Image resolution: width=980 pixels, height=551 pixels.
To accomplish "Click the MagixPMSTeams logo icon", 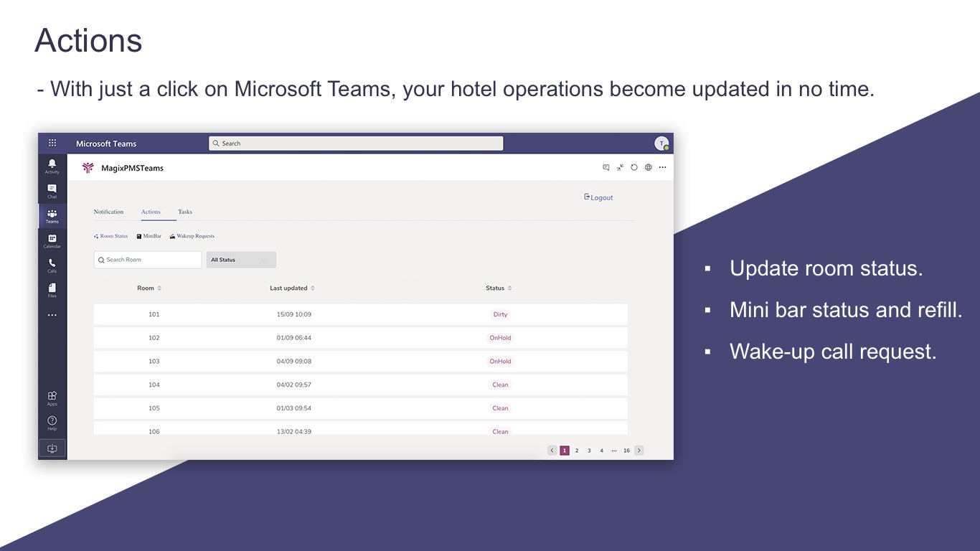I will 88,168.
